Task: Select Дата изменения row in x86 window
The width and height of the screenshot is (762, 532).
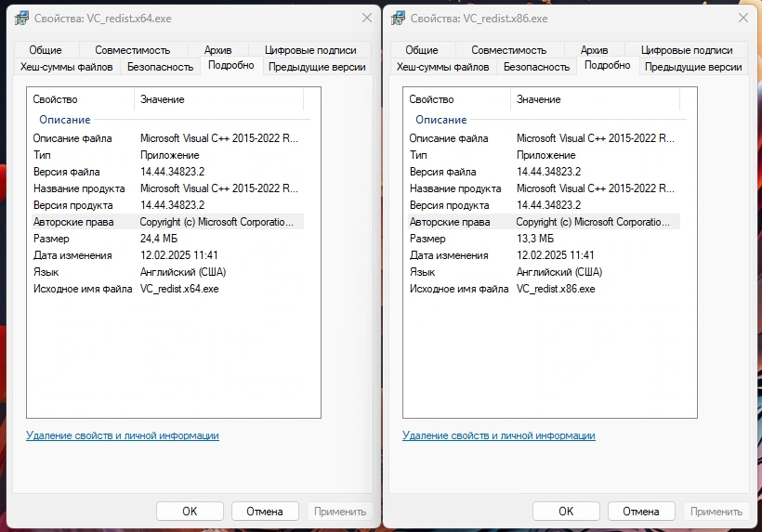Action: [544, 255]
